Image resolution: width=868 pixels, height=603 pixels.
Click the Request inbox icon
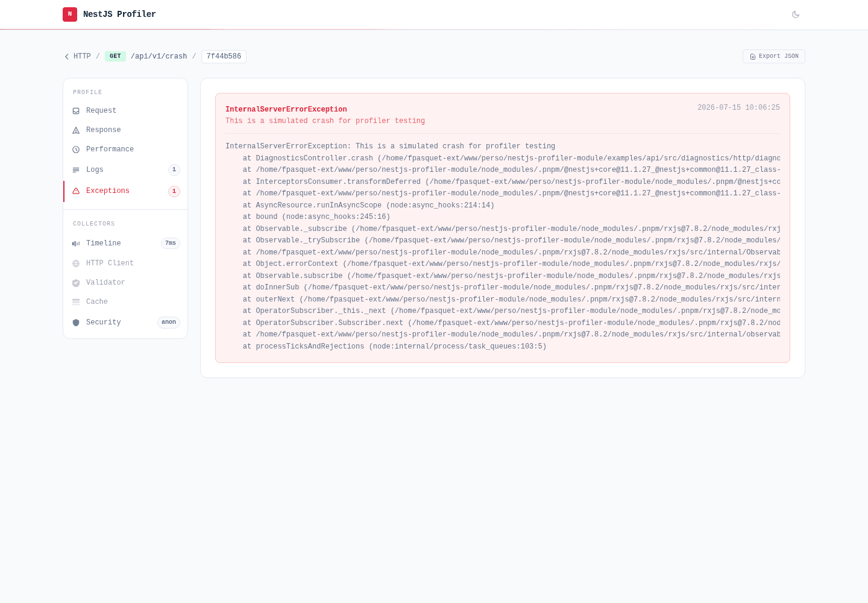[76, 111]
